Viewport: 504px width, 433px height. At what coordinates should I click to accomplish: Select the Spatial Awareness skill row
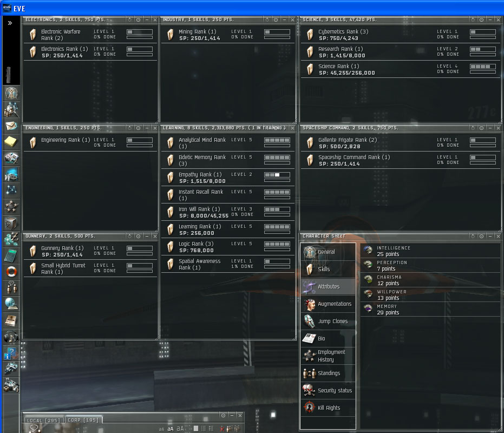click(228, 264)
